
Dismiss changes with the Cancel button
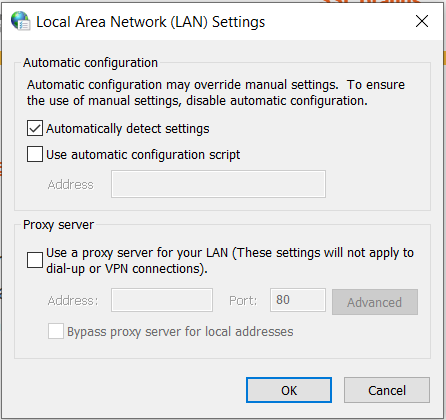click(387, 390)
